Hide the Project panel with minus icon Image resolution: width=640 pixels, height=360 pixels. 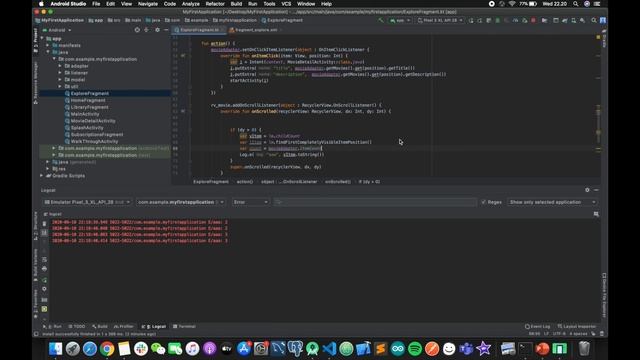coord(166,30)
